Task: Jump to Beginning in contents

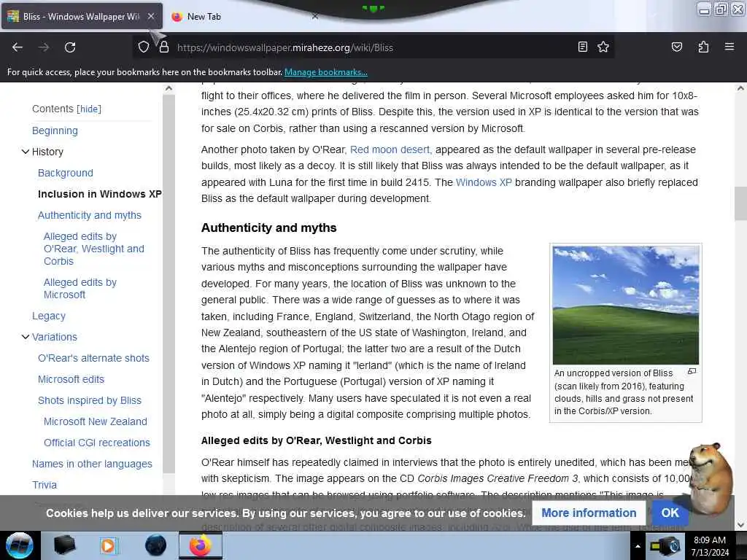Action: (55, 131)
